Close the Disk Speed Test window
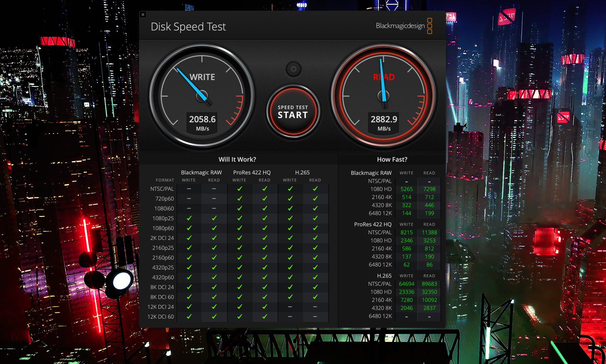The height and width of the screenshot is (364, 606). point(143,15)
